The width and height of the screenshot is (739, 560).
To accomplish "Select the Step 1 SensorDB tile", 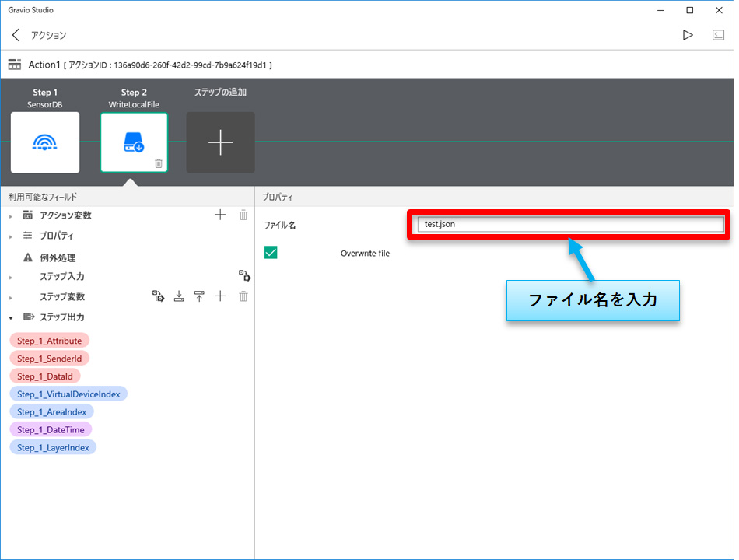I will [x=45, y=142].
